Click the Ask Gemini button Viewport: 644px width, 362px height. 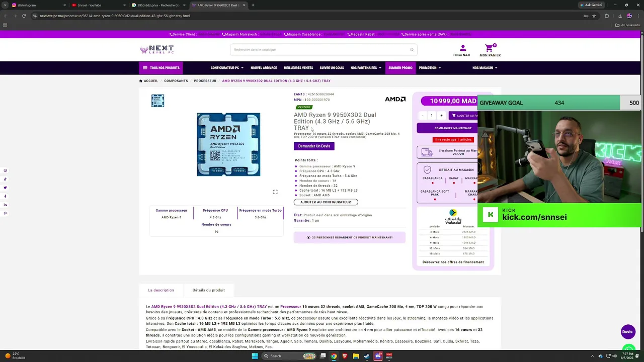click(591, 5)
